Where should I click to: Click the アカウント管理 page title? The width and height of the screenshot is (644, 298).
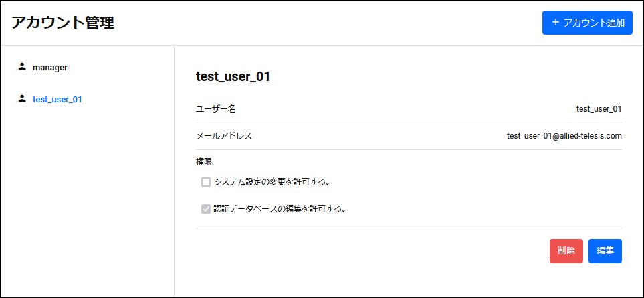point(63,23)
